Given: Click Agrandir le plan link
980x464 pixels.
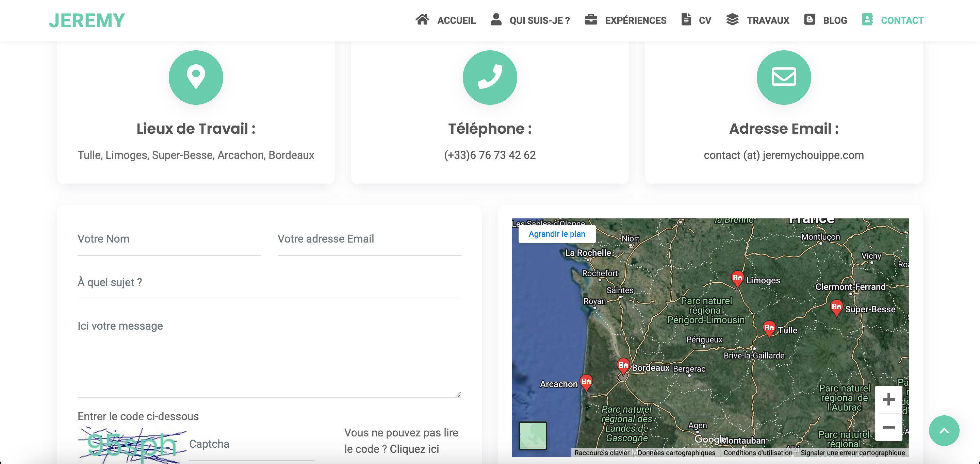Looking at the screenshot, I should (x=557, y=234).
